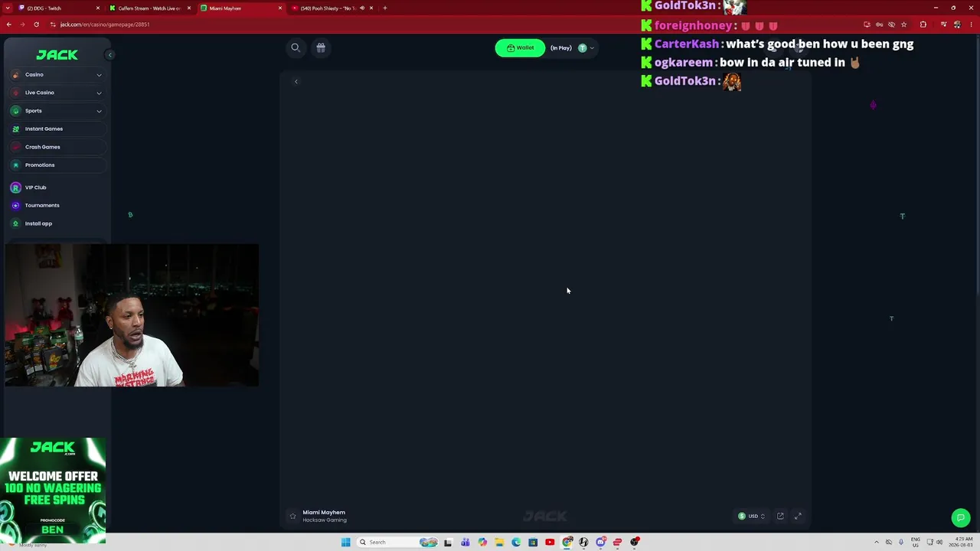Open the game search magnifier icon
This screenshot has height=551, width=980.
[296, 47]
